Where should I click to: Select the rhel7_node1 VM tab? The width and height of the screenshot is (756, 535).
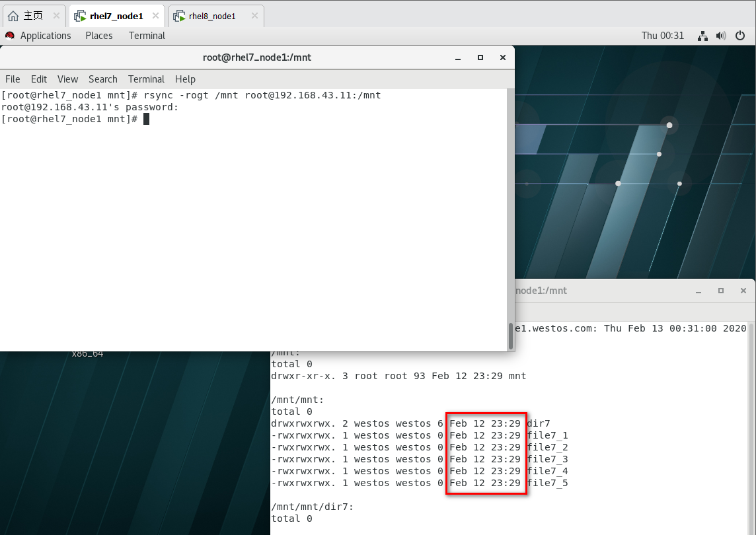(116, 17)
